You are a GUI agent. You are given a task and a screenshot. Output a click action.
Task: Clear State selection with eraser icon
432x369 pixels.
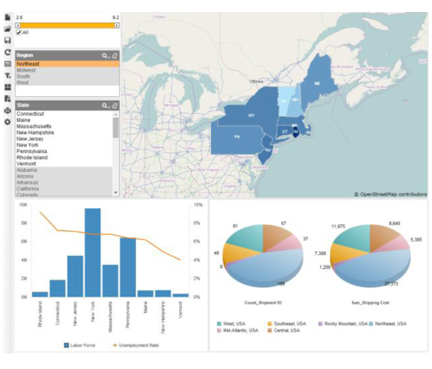[x=114, y=105]
